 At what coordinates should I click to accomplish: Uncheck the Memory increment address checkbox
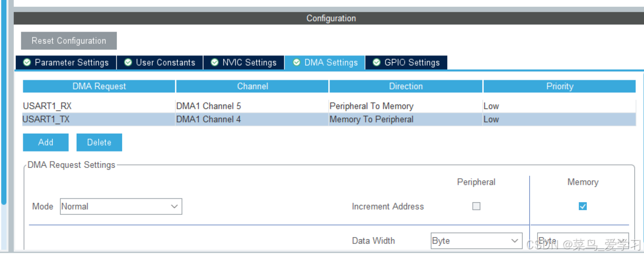click(x=583, y=206)
